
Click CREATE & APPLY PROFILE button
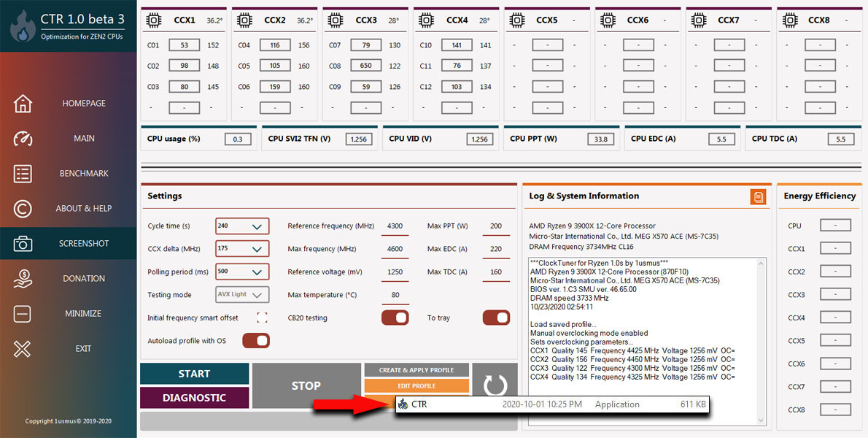click(416, 370)
